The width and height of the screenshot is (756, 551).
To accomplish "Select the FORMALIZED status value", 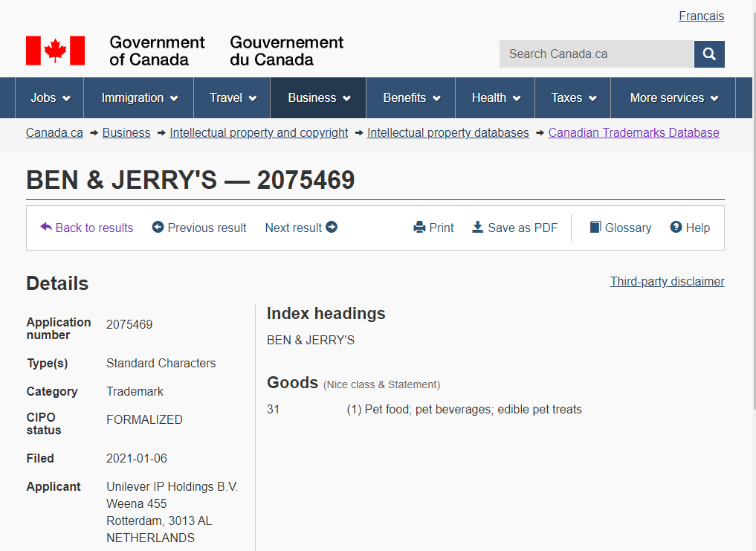I will (x=144, y=420).
